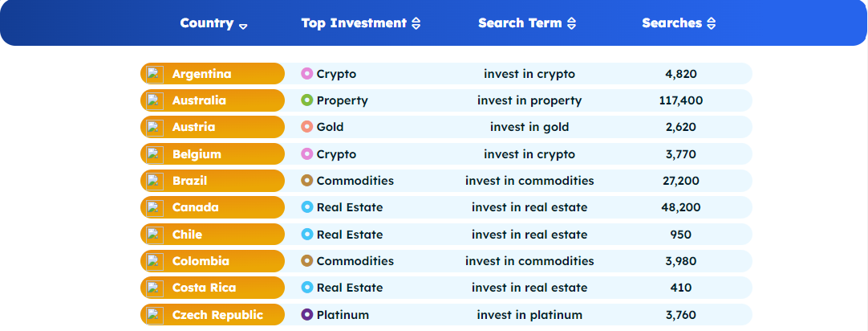The image size is (868, 331).
Task: Click the purple Platinum color dot
Action: click(x=306, y=314)
